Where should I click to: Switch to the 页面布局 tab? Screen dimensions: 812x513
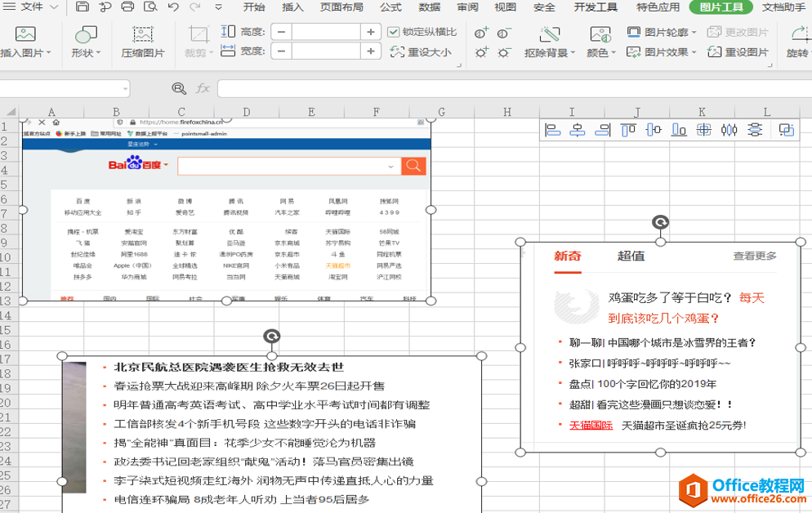pyautogui.click(x=341, y=7)
